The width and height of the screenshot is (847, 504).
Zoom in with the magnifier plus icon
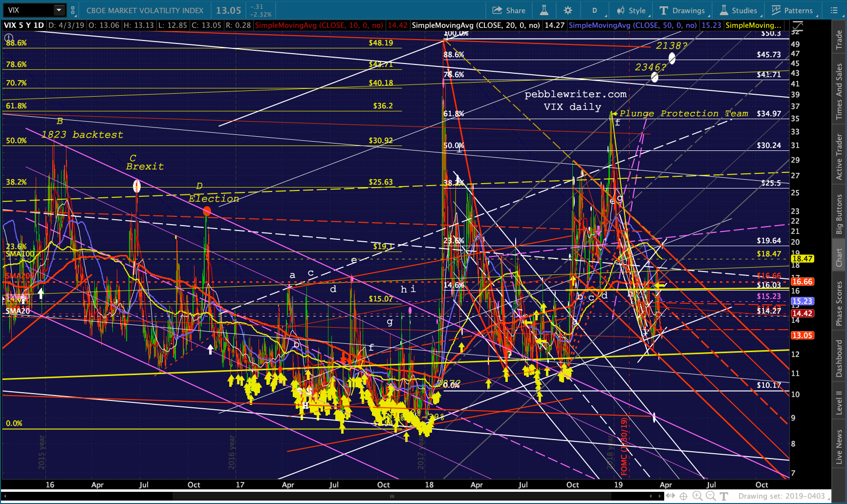click(697, 496)
